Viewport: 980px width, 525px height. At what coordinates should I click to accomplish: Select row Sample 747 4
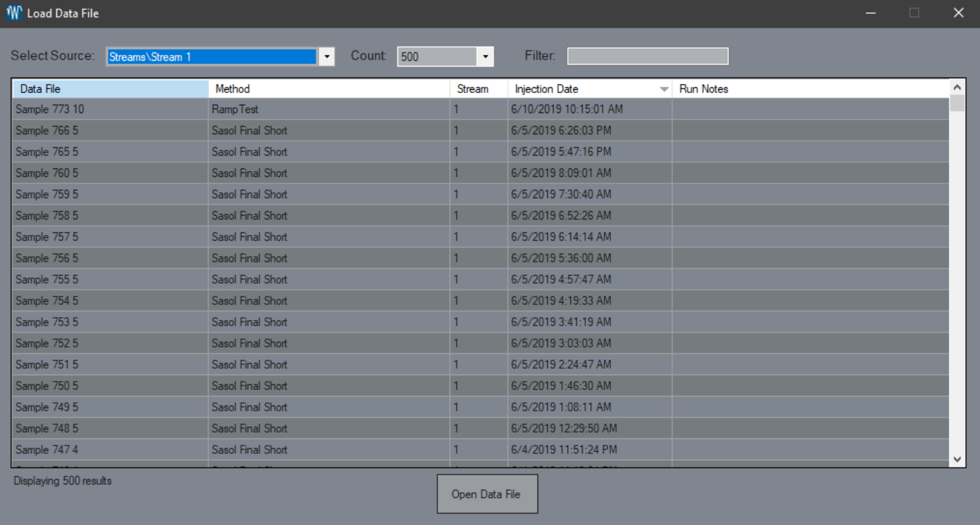click(481, 450)
